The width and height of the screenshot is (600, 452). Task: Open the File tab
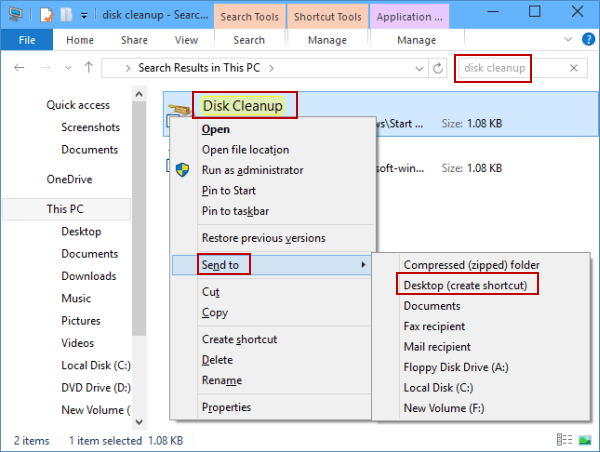pyautogui.click(x=27, y=40)
